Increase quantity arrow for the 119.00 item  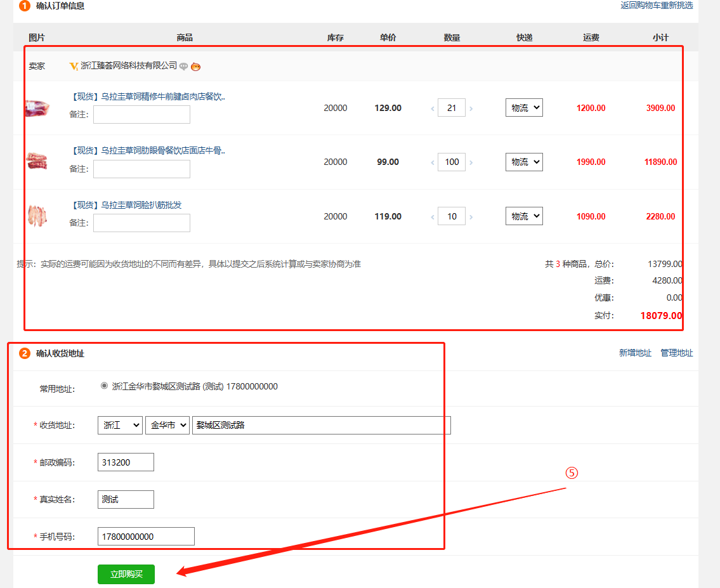(x=471, y=217)
